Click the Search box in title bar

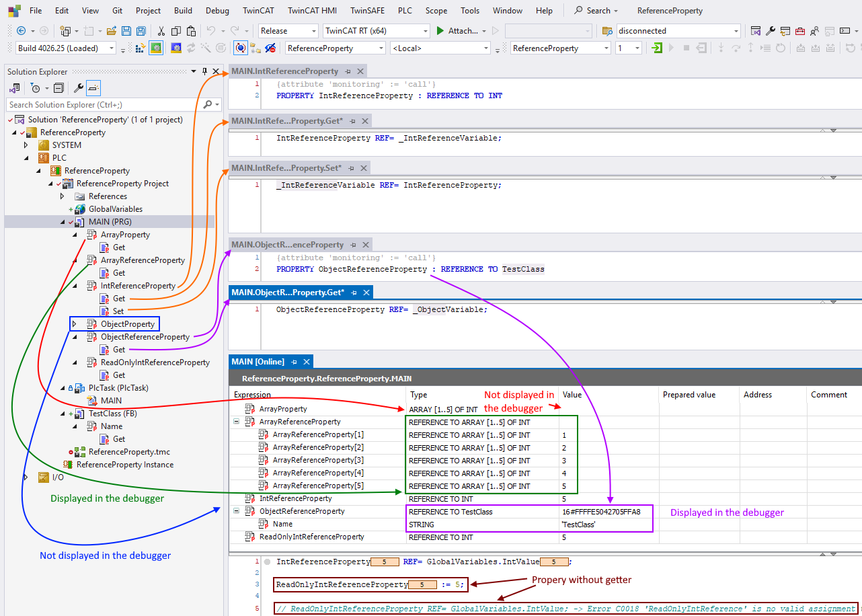596,11
